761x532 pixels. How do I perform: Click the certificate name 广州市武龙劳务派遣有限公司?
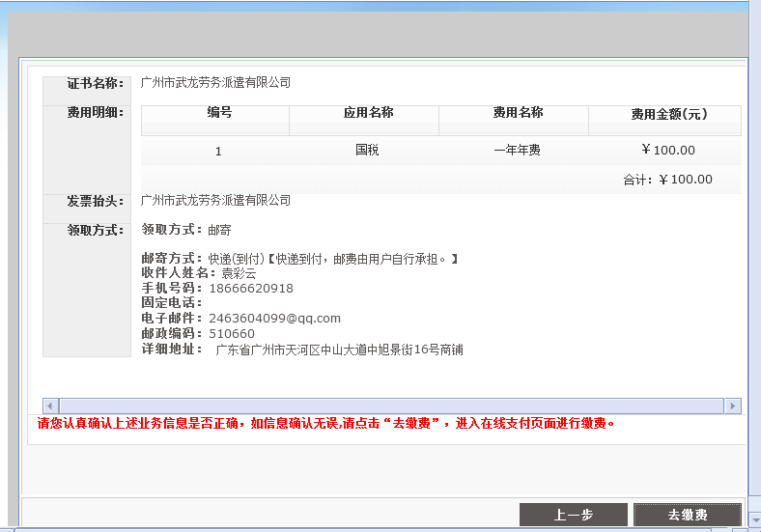pyautogui.click(x=215, y=82)
